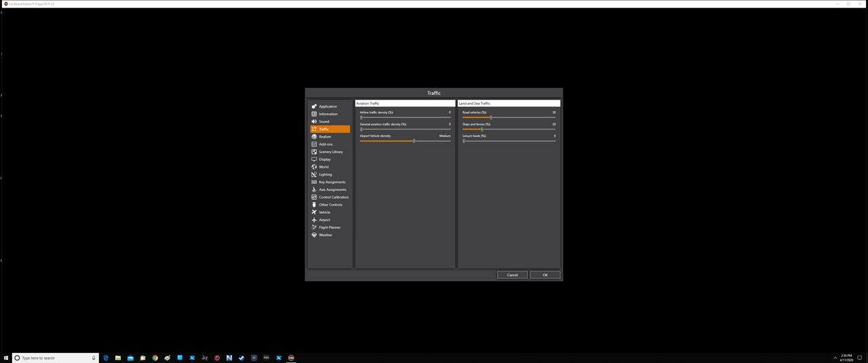Open the Add-ons icon
Screen dimensions: 868x363
point(314,144)
